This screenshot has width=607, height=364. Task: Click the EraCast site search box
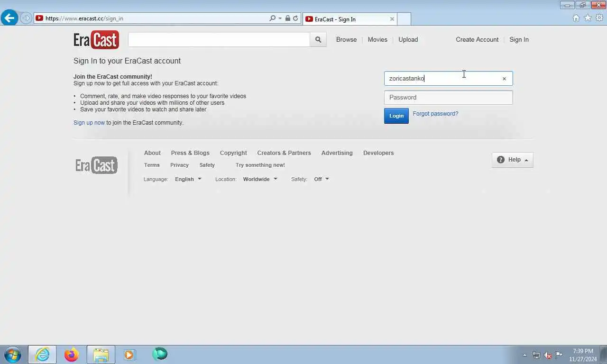coord(219,40)
